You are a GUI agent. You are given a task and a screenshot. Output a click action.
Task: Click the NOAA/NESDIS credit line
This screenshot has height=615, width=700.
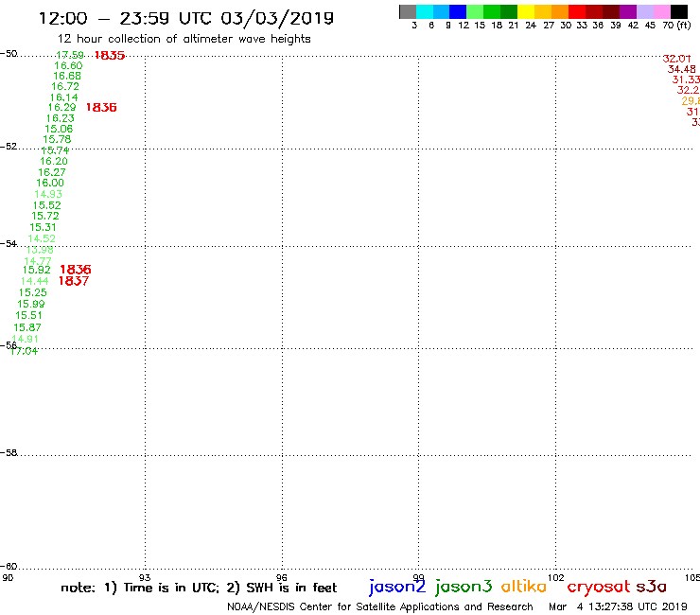[380, 606]
